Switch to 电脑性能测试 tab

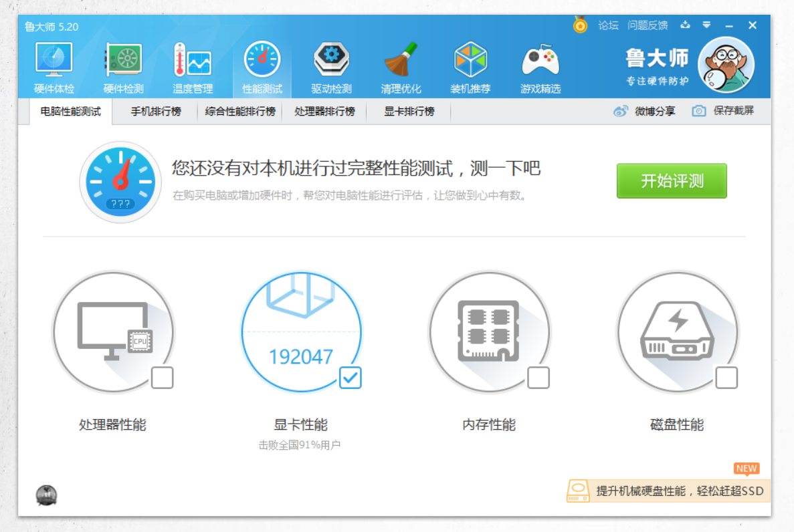[70, 112]
